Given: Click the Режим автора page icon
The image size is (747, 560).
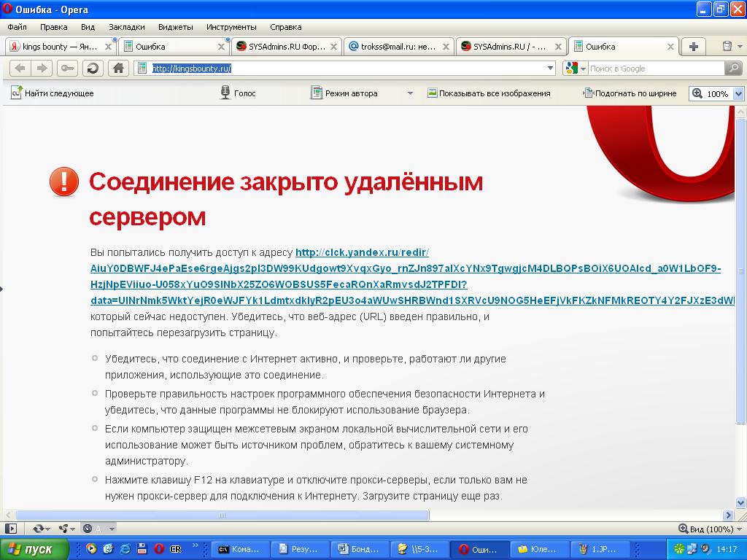Looking at the screenshot, I should [317, 93].
